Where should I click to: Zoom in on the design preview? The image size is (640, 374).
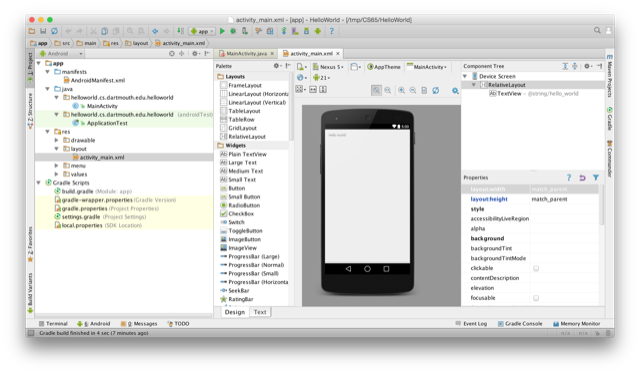point(402,90)
